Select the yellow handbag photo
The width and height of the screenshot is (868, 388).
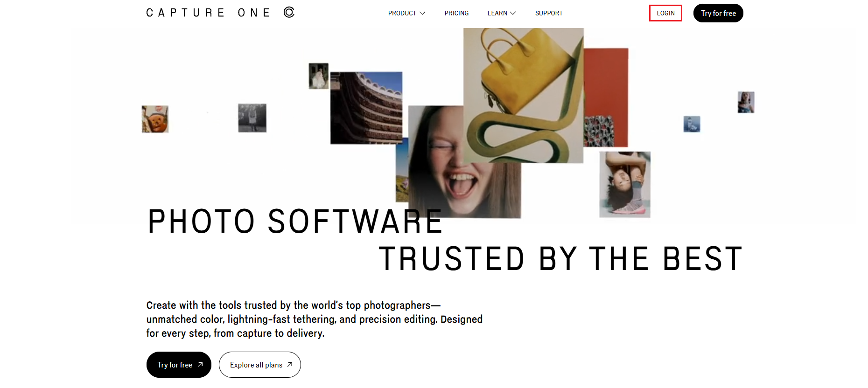[x=523, y=95]
